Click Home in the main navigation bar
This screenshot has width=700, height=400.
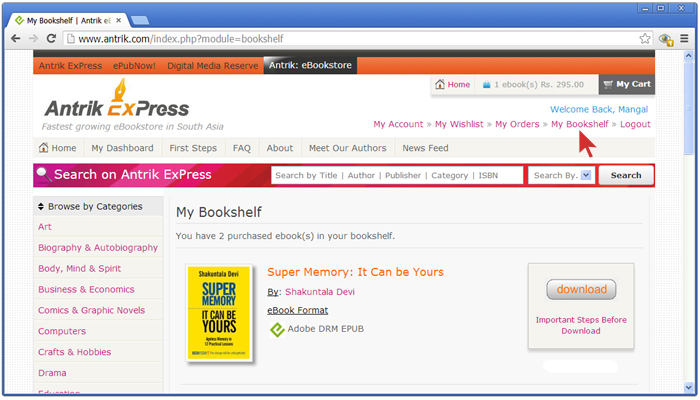[x=58, y=148]
